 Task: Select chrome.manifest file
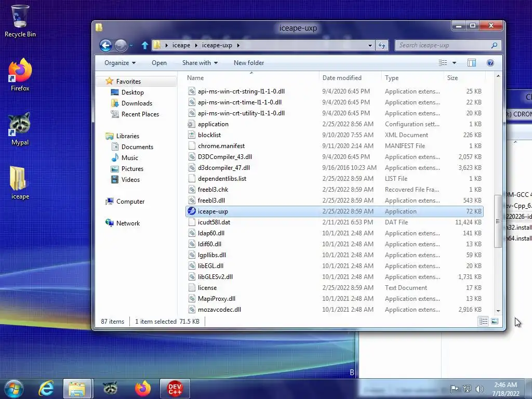tap(221, 146)
